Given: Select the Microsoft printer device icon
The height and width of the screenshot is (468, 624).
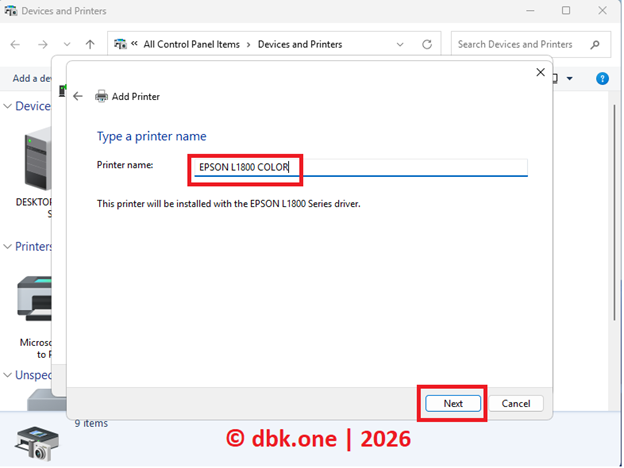Looking at the screenshot, I should click(x=36, y=300).
